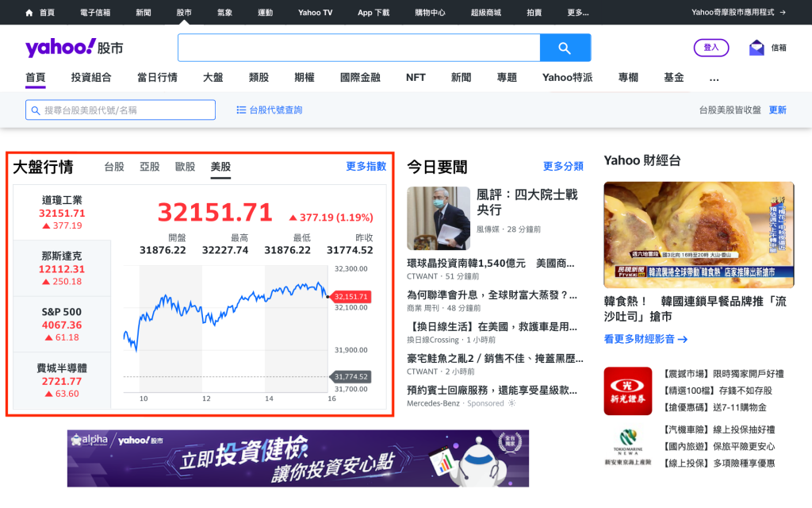Viewport: 812px width, 508px height.
Task: Click the 台股代號查詢 list icon
Action: (241, 110)
